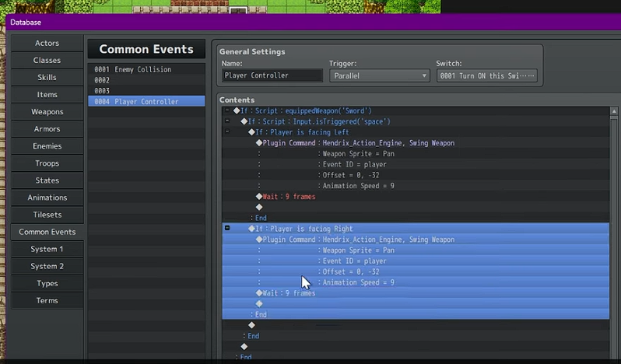The width and height of the screenshot is (621, 364).
Task: Collapse the Player is facing Right block
Action: coord(226,229)
